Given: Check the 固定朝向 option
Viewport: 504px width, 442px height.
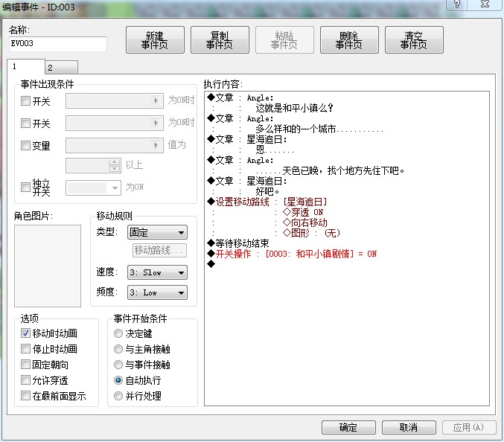Looking at the screenshot, I should [x=25, y=365].
